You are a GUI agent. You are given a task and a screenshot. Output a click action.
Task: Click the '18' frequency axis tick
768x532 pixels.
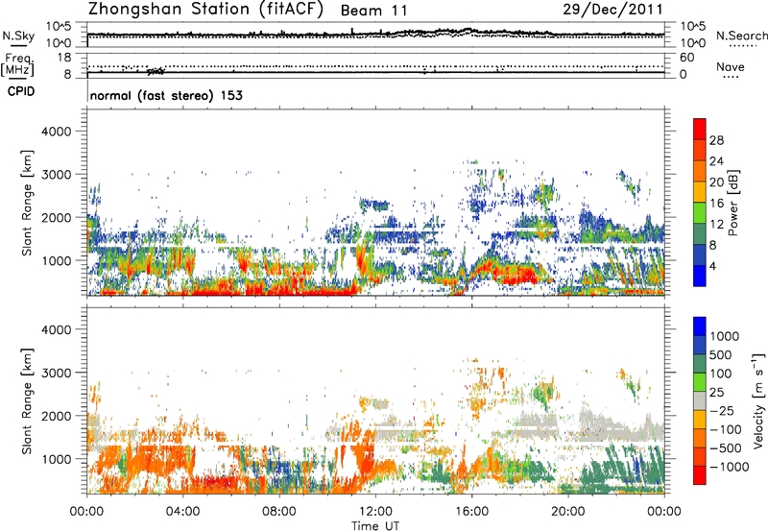(x=64, y=58)
